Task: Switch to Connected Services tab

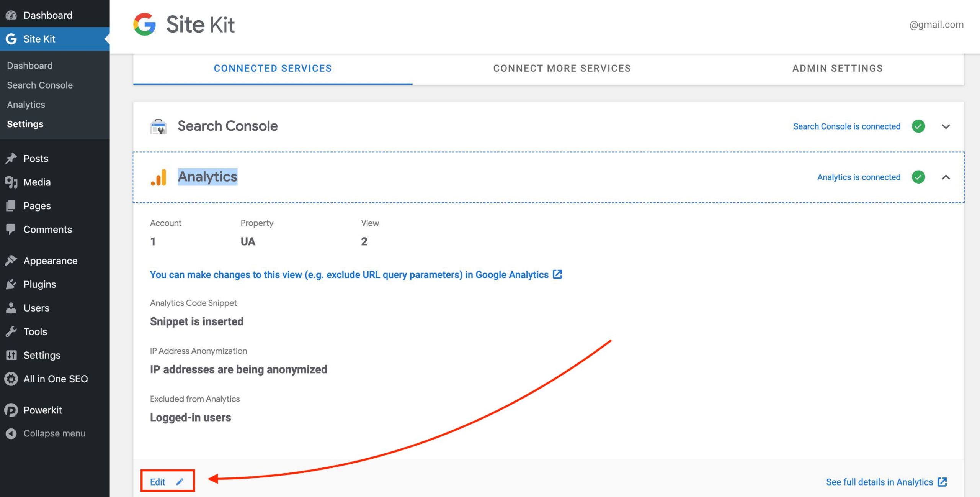Action: tap(273, 68)
